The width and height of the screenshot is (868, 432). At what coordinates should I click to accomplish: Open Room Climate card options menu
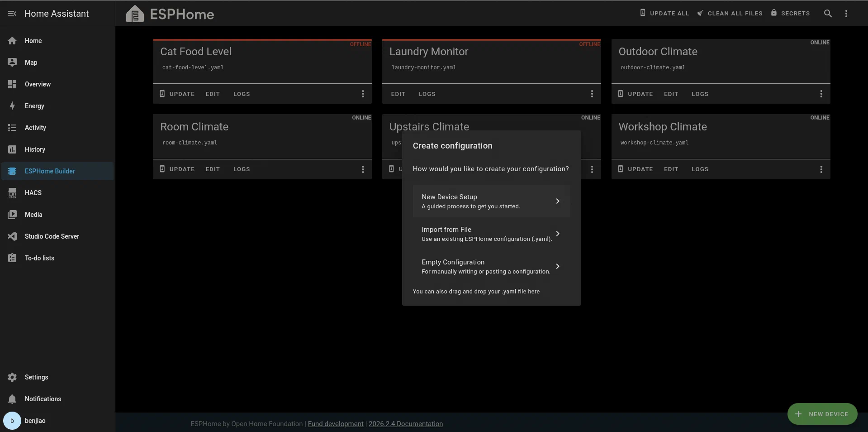click(x=363, y=169)
